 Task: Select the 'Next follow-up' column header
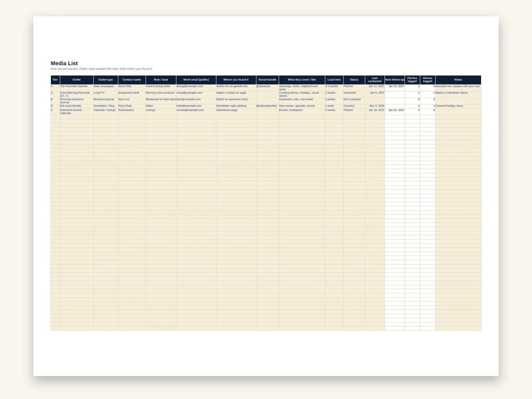tap(395, 80)
